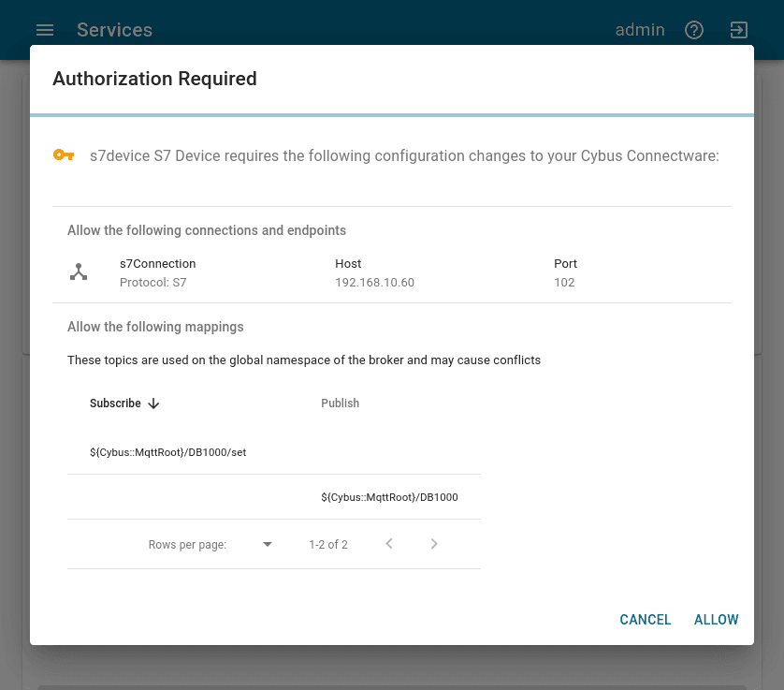Click the Protocol: S7 text
The image size is (784, 690).
tap(153, 283)
